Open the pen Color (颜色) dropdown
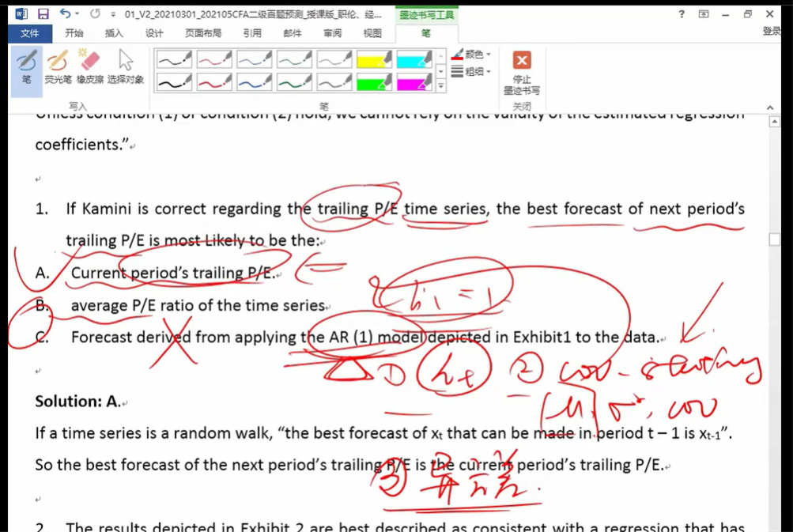The width and height of the screenshot is (793, 532). (x=471, y=54)
